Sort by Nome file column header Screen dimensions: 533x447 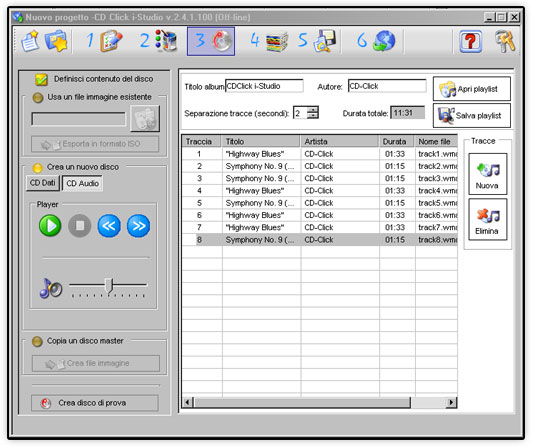(436, 141)
